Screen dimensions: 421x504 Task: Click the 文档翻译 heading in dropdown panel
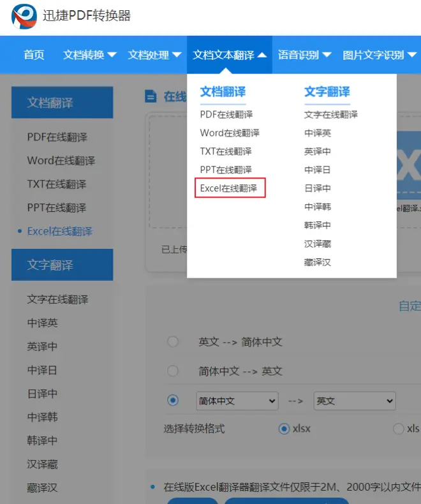[223, 92]
